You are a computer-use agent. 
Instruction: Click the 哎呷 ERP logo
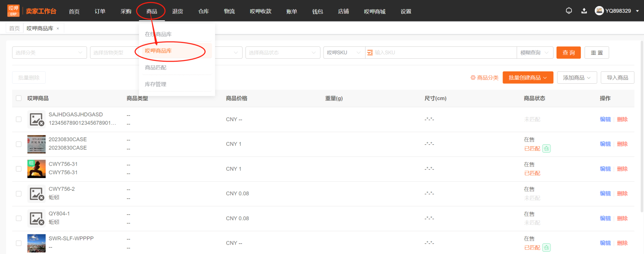(x=13, y=11)
